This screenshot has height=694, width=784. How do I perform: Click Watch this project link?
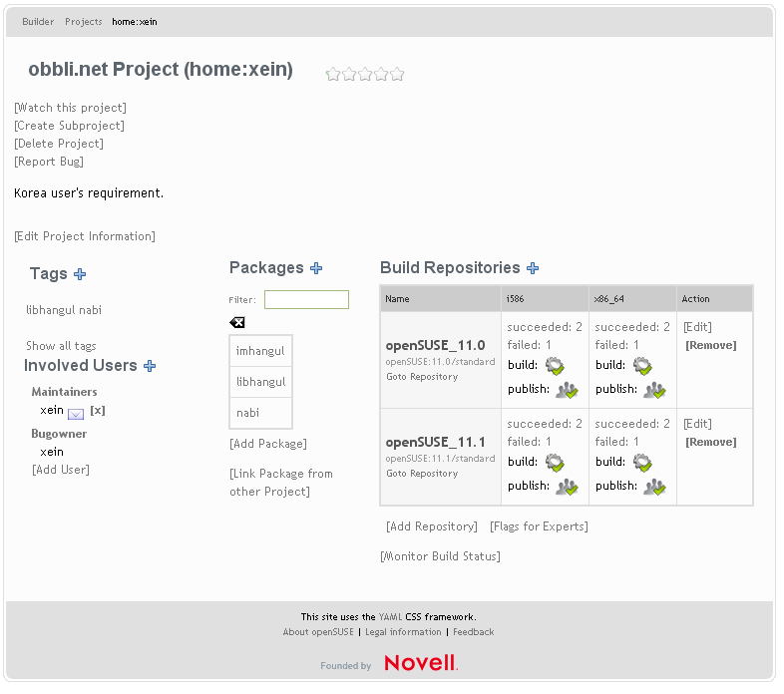tap(71, 108)
